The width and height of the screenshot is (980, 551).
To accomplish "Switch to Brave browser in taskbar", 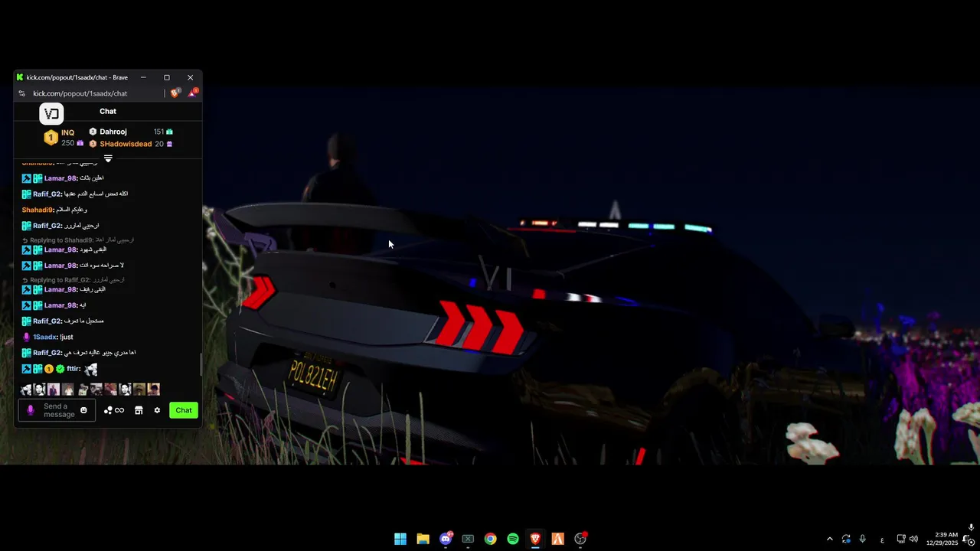I will point(535,539).
